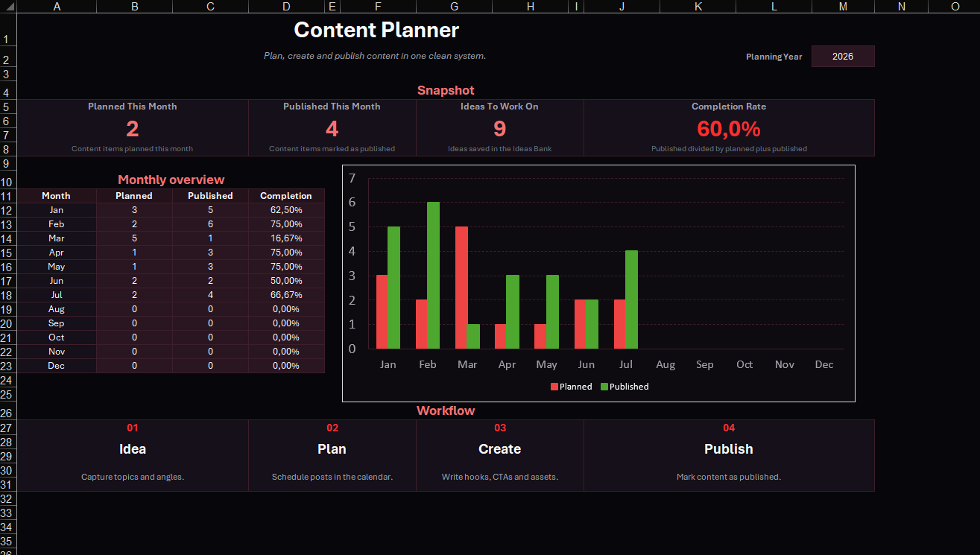
Task: Select the Ideas To Work On value 9
Action: (x=499, y=129)
